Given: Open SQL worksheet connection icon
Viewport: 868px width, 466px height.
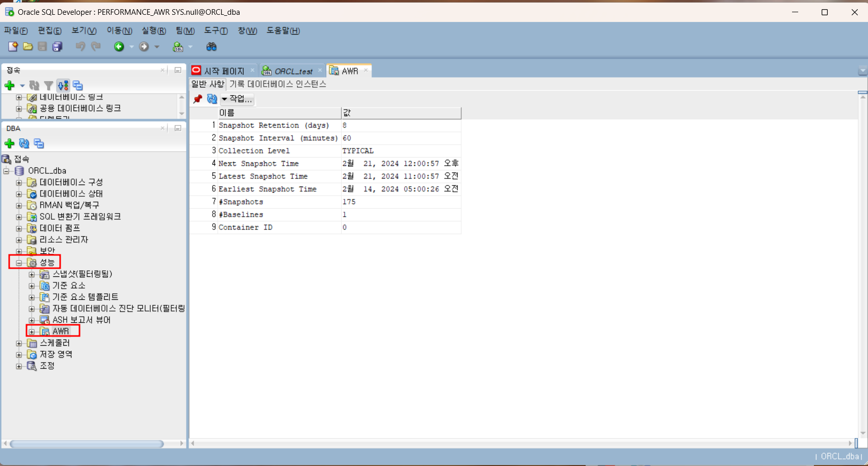Looking at the screenshot, I should (178, 46).
